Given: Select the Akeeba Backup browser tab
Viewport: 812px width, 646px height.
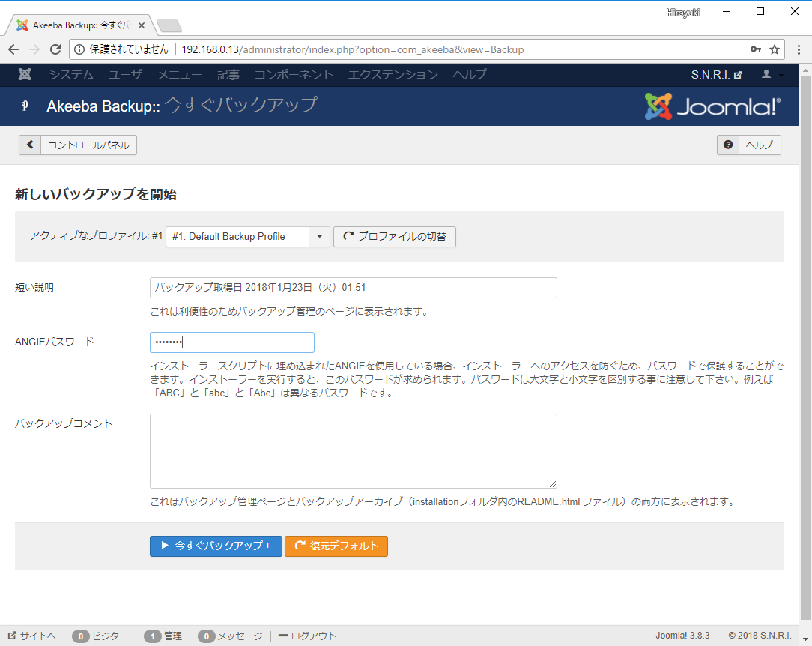Looking at the screenshot, I should pos(80,25).
